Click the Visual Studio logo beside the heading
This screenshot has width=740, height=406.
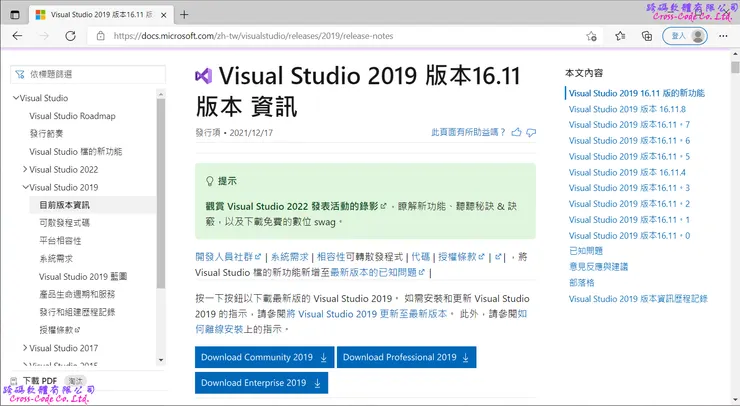pos(204,76)
